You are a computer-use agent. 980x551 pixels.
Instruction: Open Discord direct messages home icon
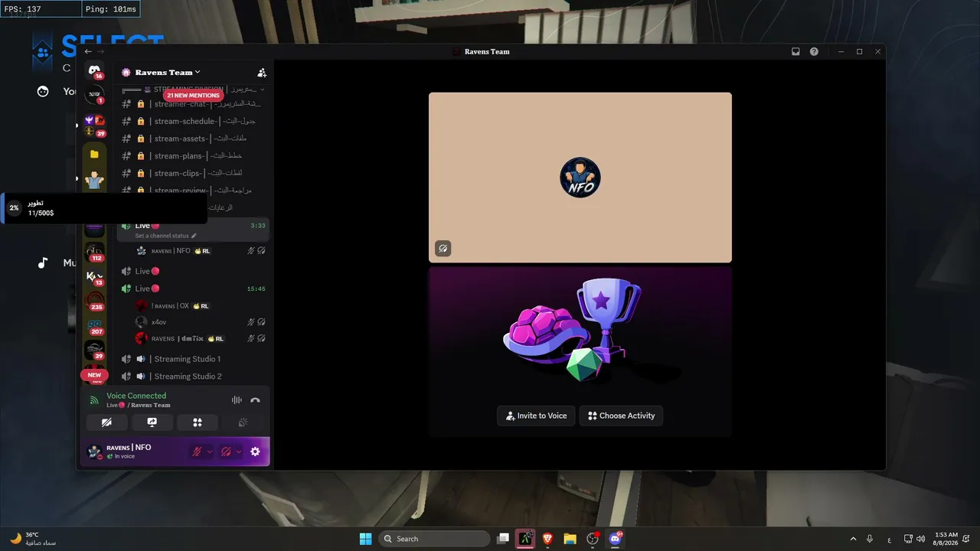[94, 70]
